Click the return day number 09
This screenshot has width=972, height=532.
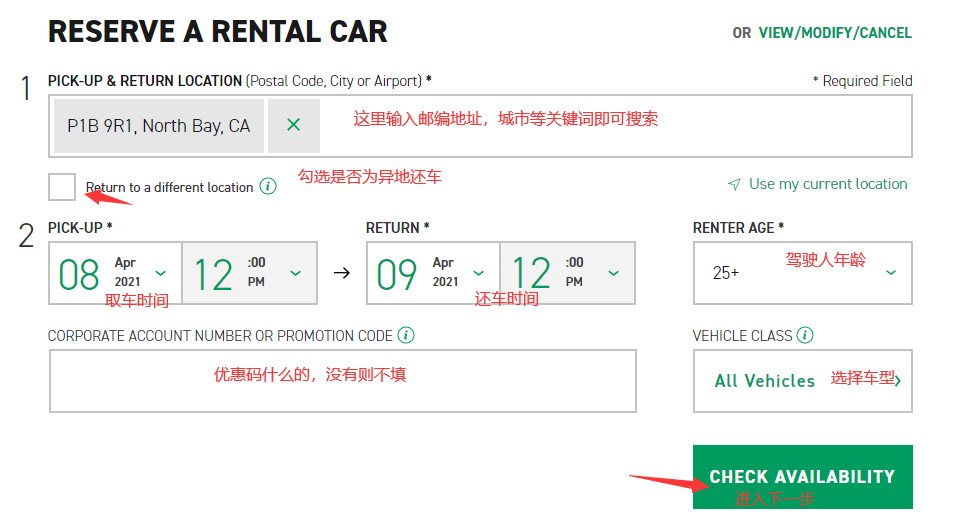397,274
